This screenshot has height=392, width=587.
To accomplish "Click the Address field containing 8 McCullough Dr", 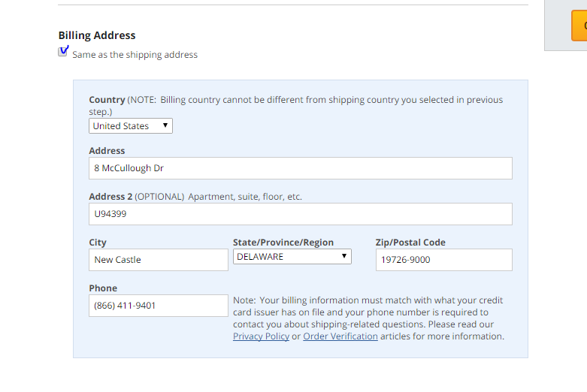I will (x=300, y=168).
